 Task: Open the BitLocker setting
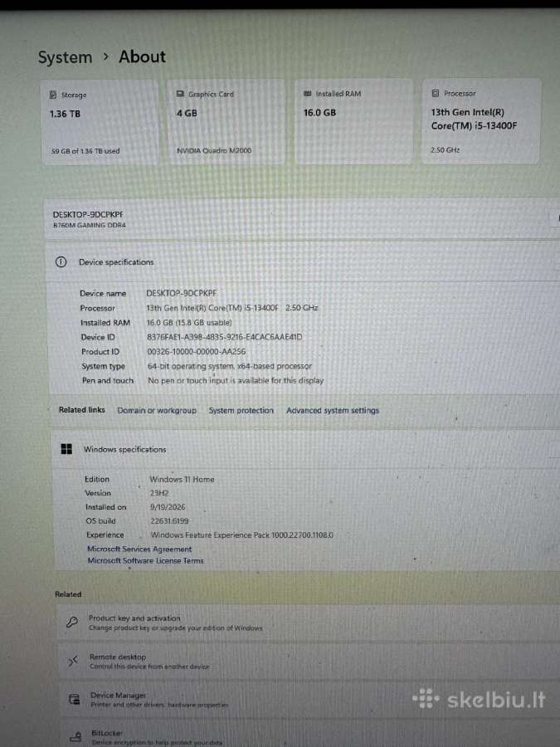[310, 735]
